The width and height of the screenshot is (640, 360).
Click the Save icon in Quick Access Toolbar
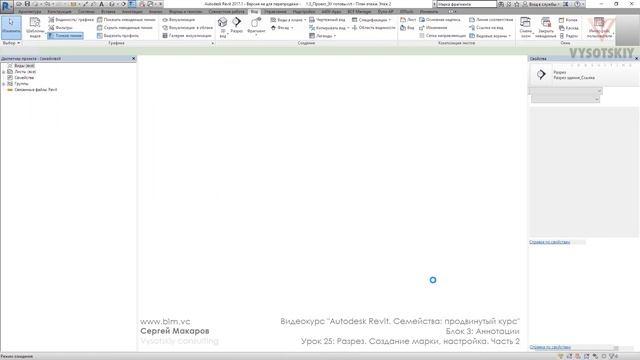pos(27,4)
